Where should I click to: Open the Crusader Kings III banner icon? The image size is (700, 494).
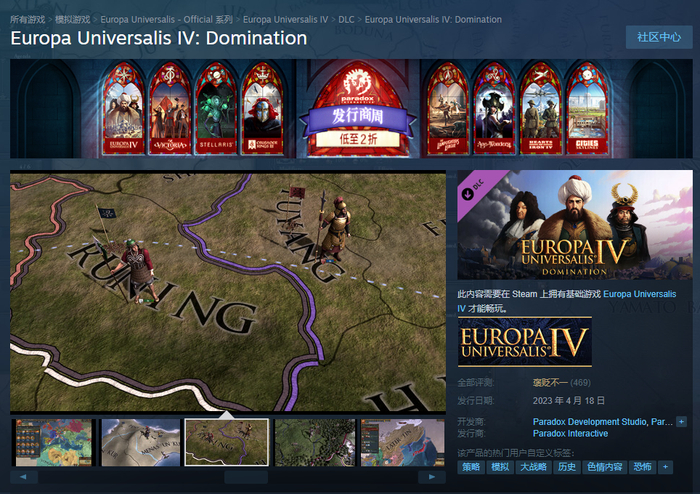tap(263, 109)
